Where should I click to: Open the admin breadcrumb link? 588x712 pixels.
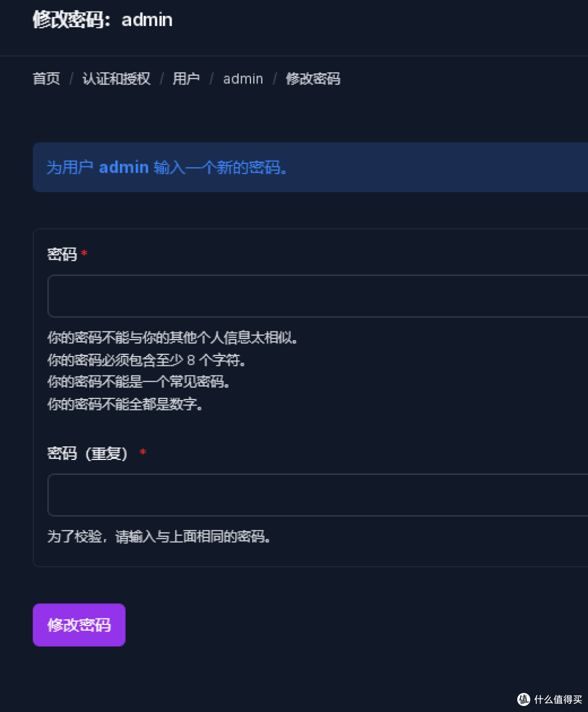click(x=243, y=79)
